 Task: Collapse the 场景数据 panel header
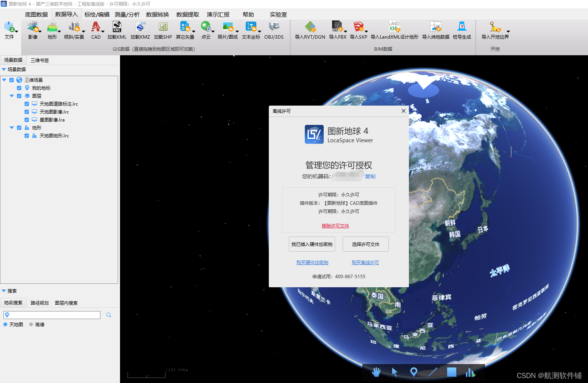[x=4, y=69]
